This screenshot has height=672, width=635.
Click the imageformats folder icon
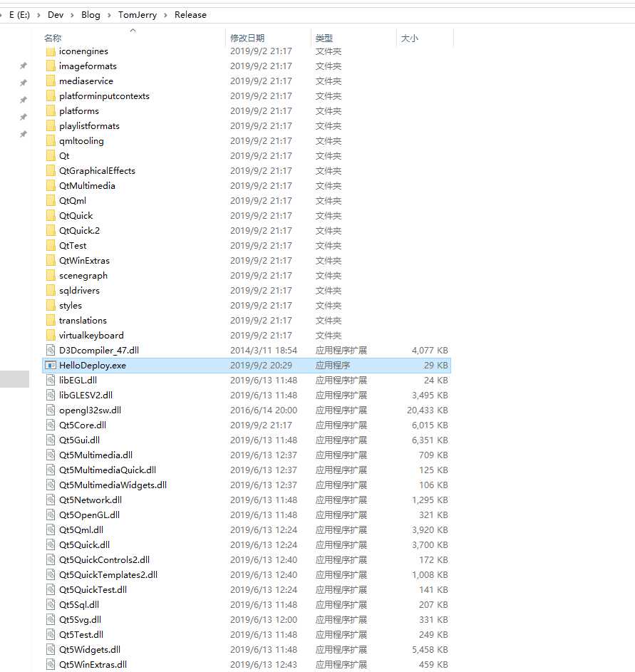click(51, 66)
